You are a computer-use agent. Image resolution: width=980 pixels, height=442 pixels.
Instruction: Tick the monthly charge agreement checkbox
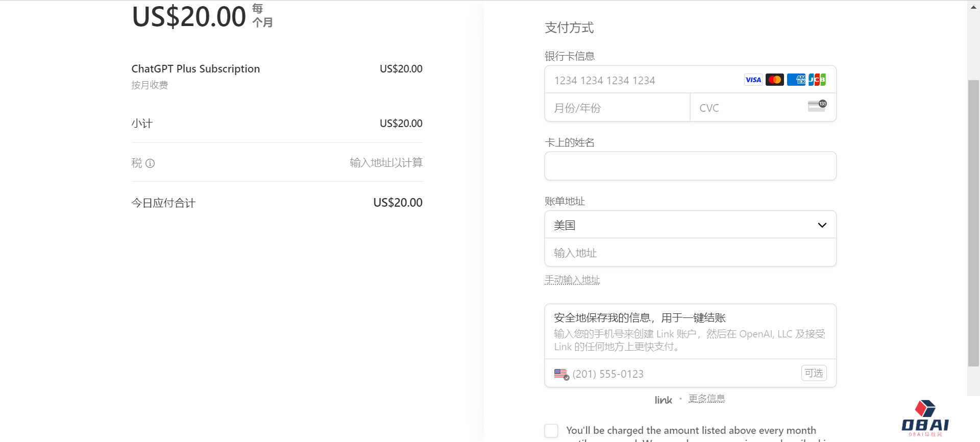pyautogui.click(x=551, y=430)
